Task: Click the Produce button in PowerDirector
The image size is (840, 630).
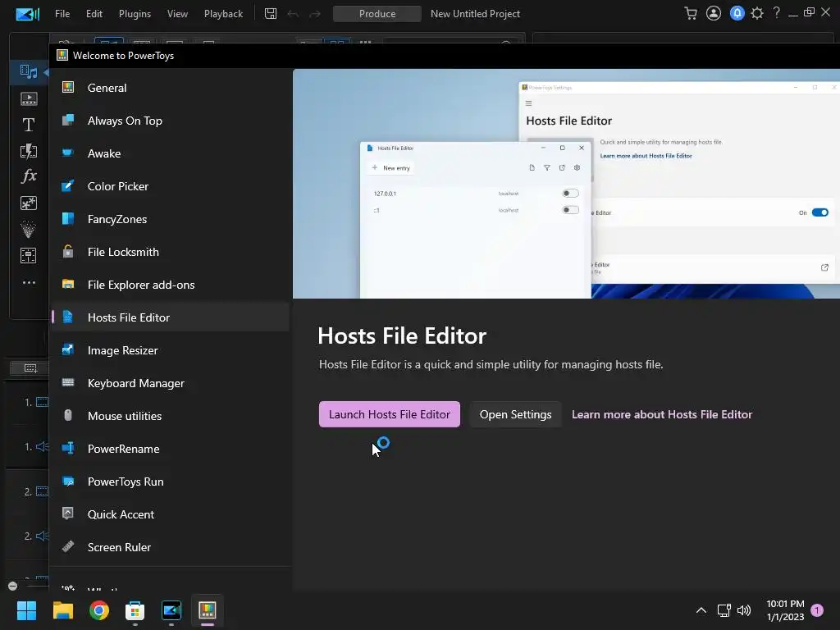Action: point(377,14)
